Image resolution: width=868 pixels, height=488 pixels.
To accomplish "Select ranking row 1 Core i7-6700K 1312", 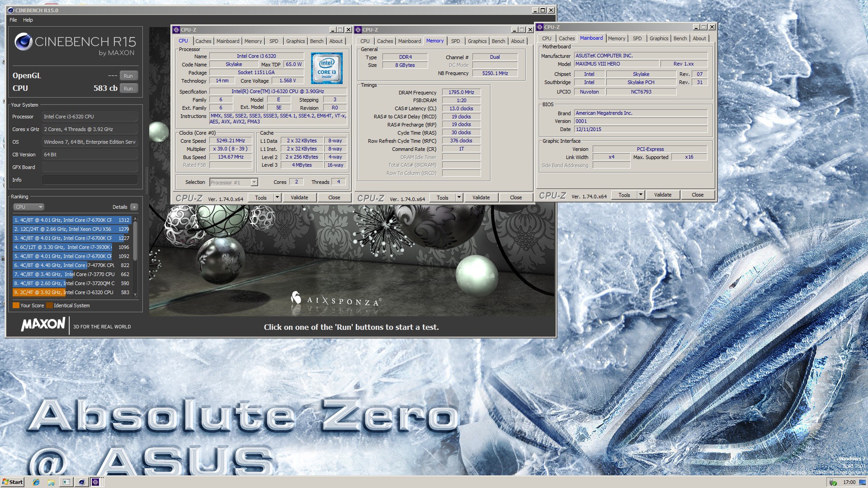I will click(x=72, y=220).
